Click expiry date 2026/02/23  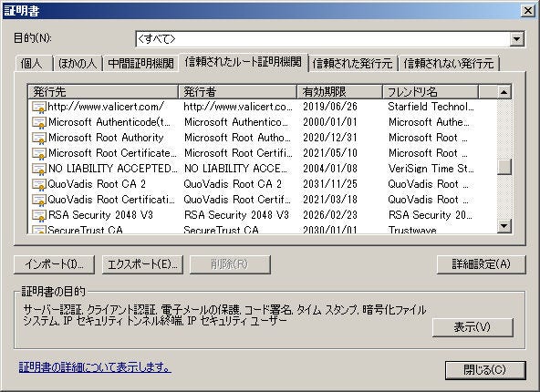click(330, 215)
